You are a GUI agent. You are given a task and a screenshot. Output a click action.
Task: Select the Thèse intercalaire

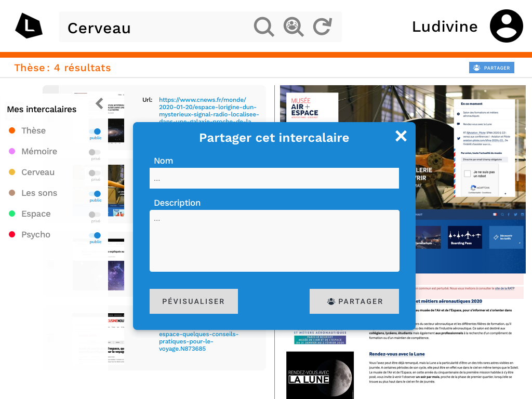(x=33, y=130)
